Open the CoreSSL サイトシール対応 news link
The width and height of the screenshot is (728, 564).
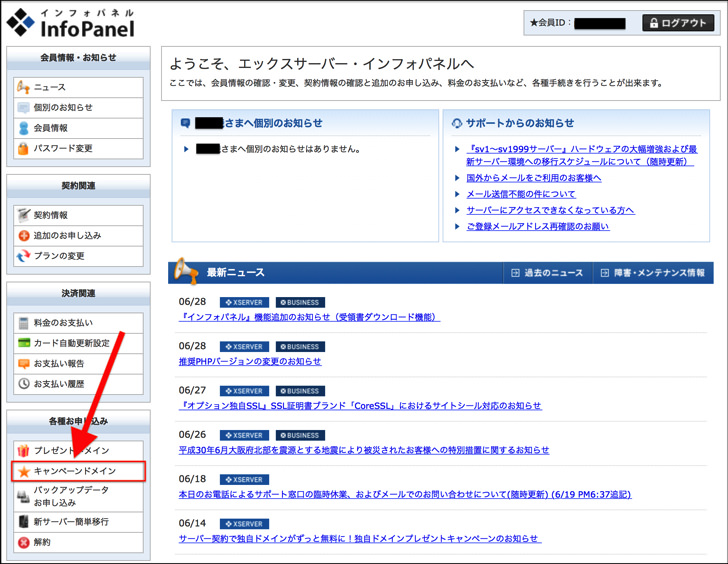360,406
